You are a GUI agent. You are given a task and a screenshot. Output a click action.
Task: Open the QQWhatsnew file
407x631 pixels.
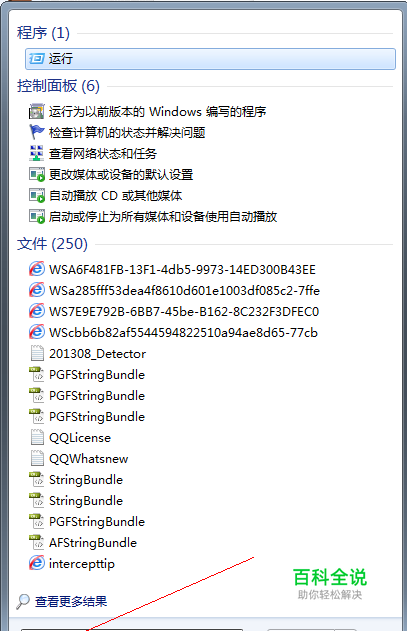89,458
